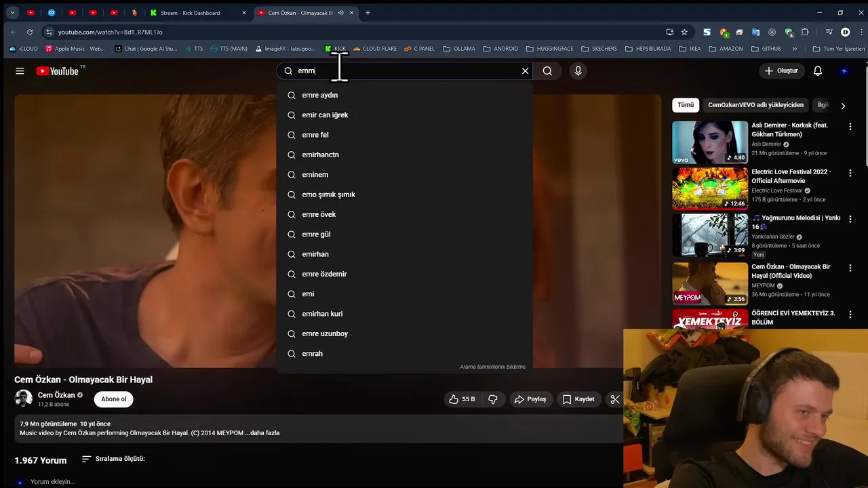Open the tab search dropdown arrow
The width and height of the screenshot is (868, 488).
tap(12, 13)
